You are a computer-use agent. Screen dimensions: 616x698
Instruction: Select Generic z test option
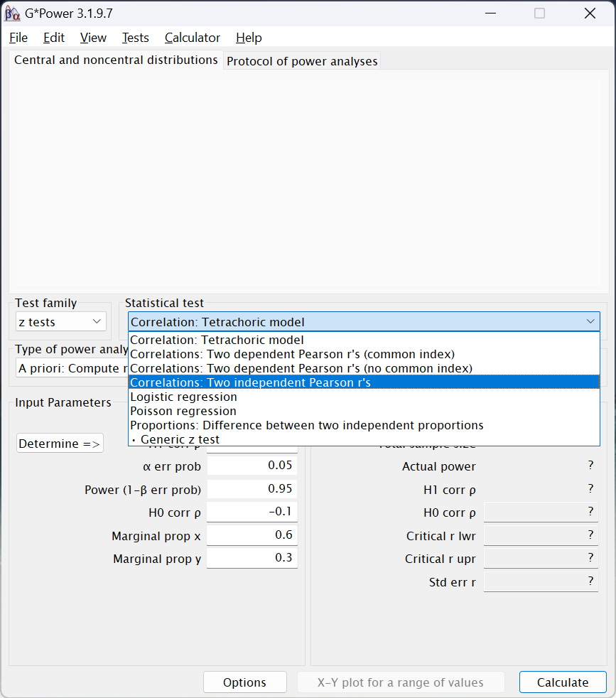pos(364,439)
